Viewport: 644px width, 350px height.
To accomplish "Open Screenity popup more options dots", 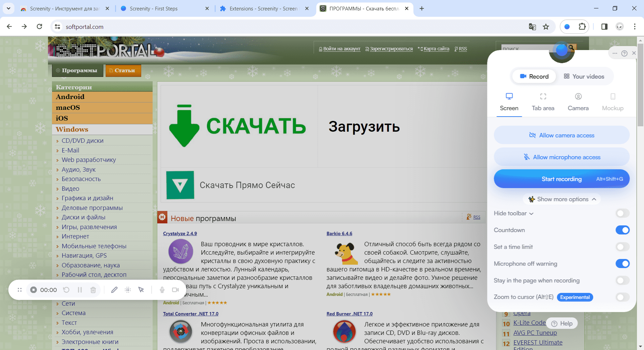I will point(614,53).
